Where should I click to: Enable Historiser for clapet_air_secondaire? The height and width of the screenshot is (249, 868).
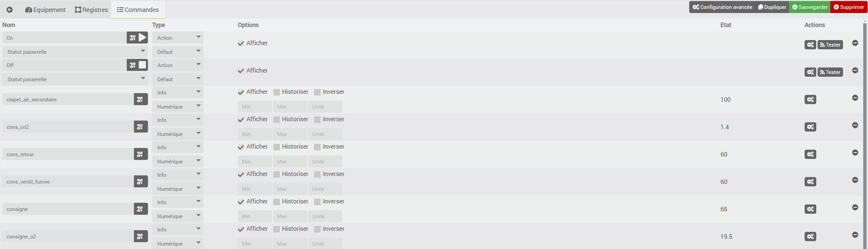(x=276, y=92)
